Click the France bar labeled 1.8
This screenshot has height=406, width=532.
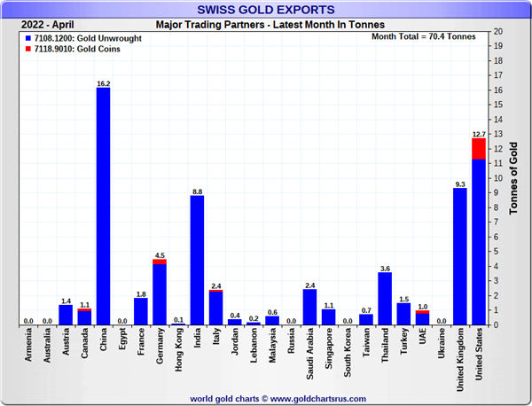[141, 311]
